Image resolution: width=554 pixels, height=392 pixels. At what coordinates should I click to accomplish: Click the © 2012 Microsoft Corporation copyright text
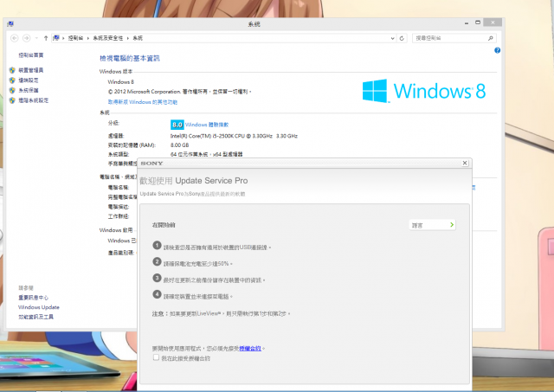click(x=179, y=92)
